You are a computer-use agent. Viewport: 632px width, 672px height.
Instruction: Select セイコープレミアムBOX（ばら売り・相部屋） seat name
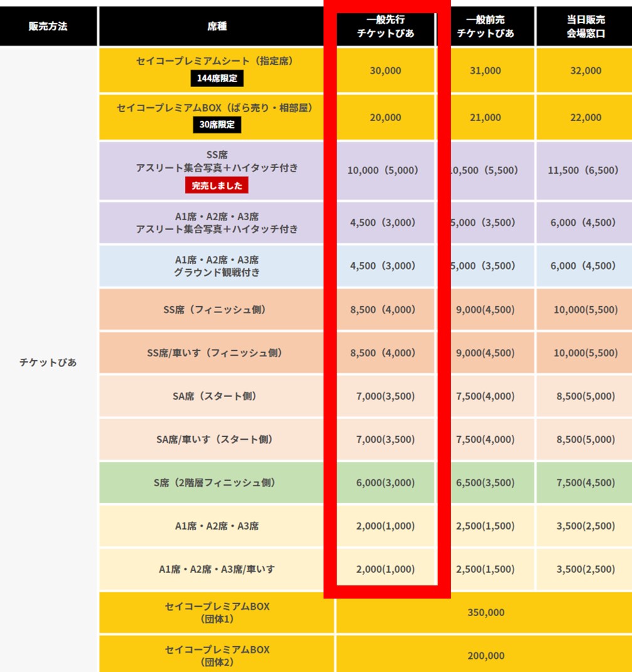tap(214, 107)
